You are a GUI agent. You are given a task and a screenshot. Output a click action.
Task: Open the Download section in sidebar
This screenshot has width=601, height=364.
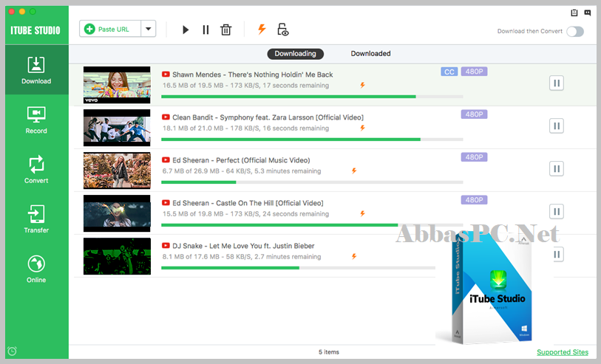(x=36, y=69)
